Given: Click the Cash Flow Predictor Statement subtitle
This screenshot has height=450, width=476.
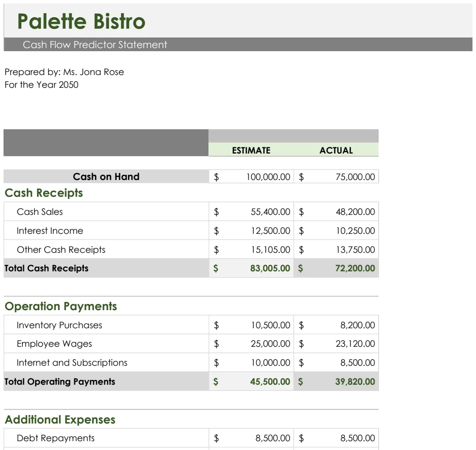Looking at the screenshot, I should click(x=95, y=45).
